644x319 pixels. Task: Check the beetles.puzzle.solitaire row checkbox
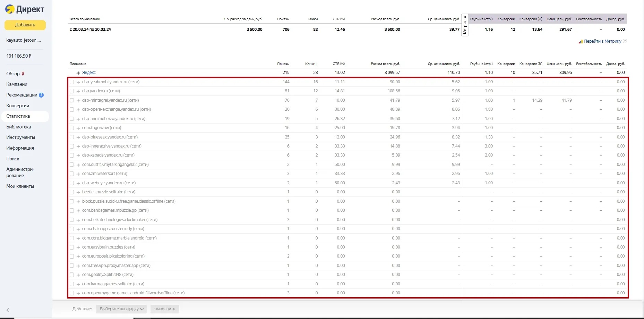(x=72, y=192)
